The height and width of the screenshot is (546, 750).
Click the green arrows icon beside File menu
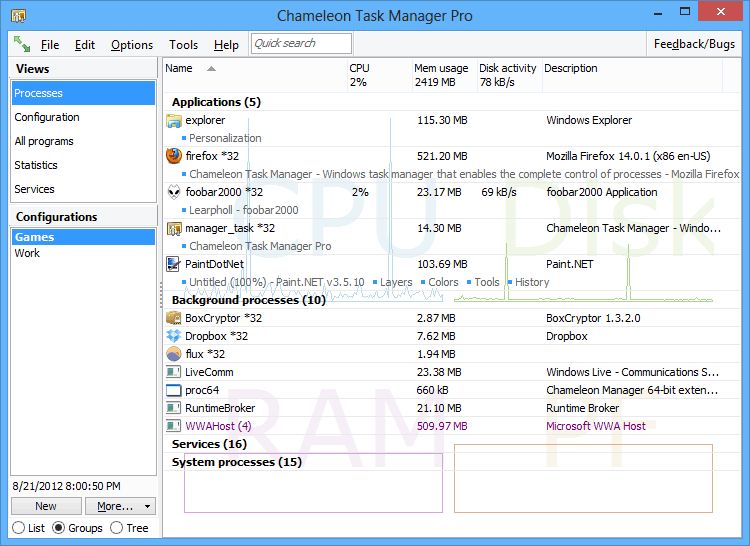[22, 44]
